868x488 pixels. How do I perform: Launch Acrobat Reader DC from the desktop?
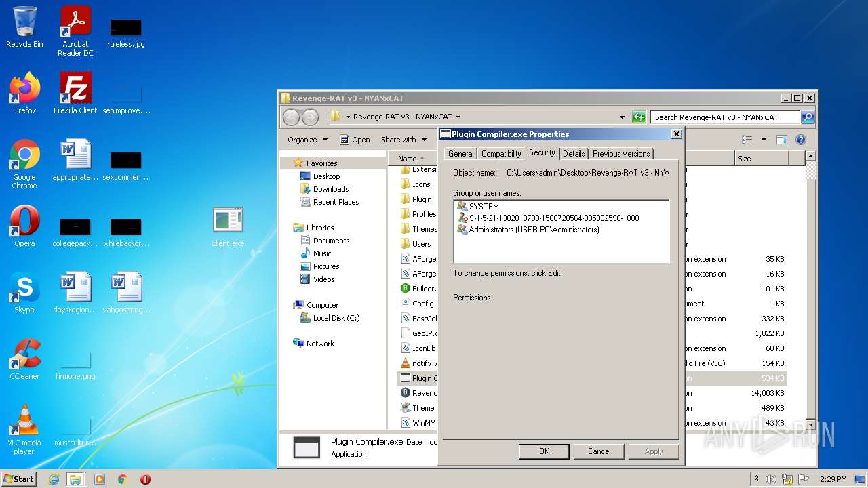click(75, 31)
